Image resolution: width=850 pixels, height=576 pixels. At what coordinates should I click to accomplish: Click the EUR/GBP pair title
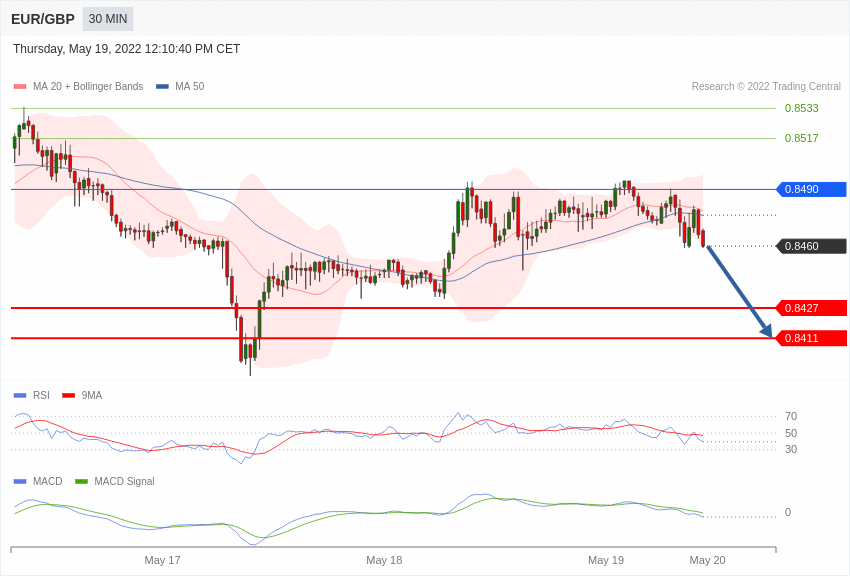[x=43, y=20]
